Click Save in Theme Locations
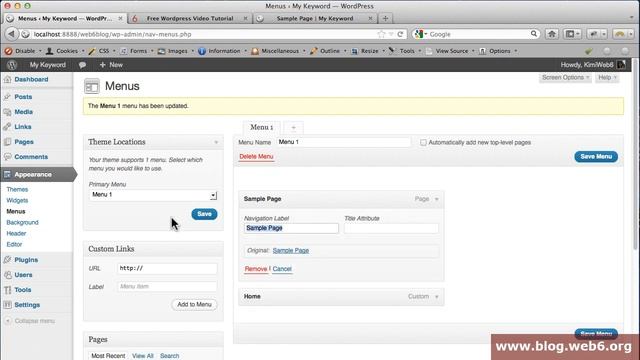 [204, 214]
